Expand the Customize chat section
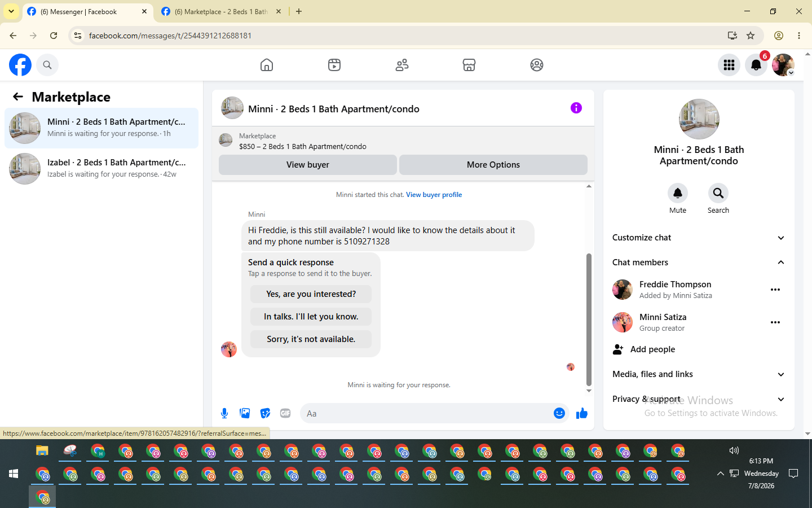This screenshot has width=812, height=508. [x=699, y=238]
